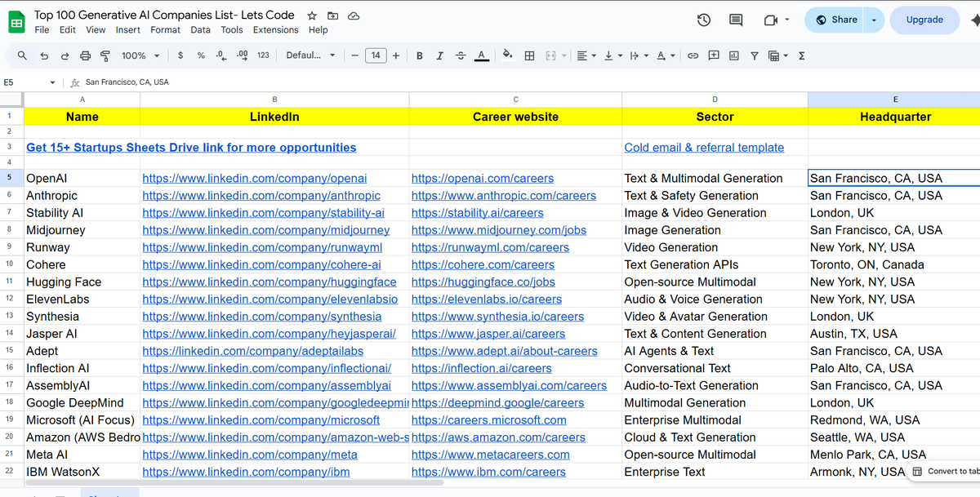Open the Google Sheets home icon
The width and height of the screenshot is (980, 497).
tap(16, 22)
